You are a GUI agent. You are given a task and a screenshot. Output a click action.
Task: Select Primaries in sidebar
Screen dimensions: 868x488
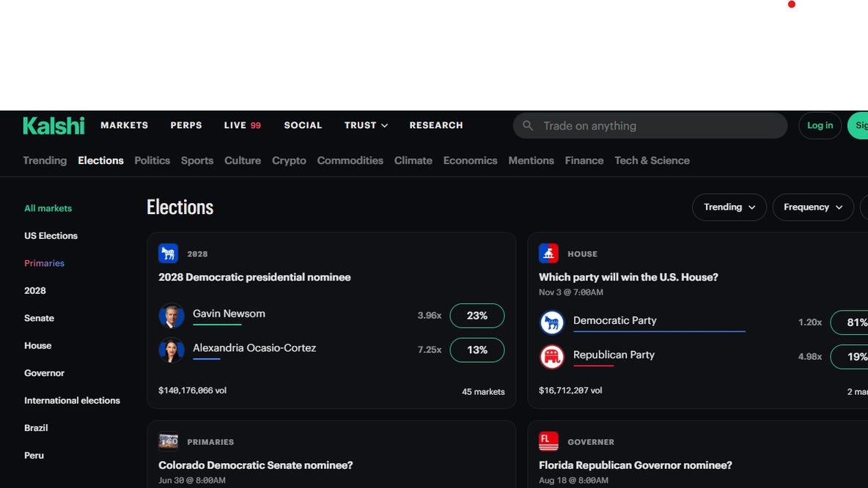pos(44,263)
